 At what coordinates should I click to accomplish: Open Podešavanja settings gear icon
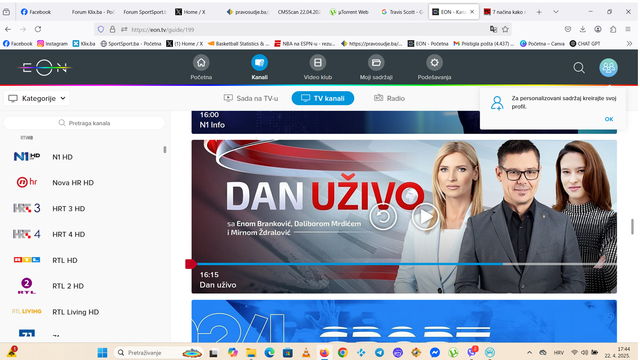[x=434, y=63]
